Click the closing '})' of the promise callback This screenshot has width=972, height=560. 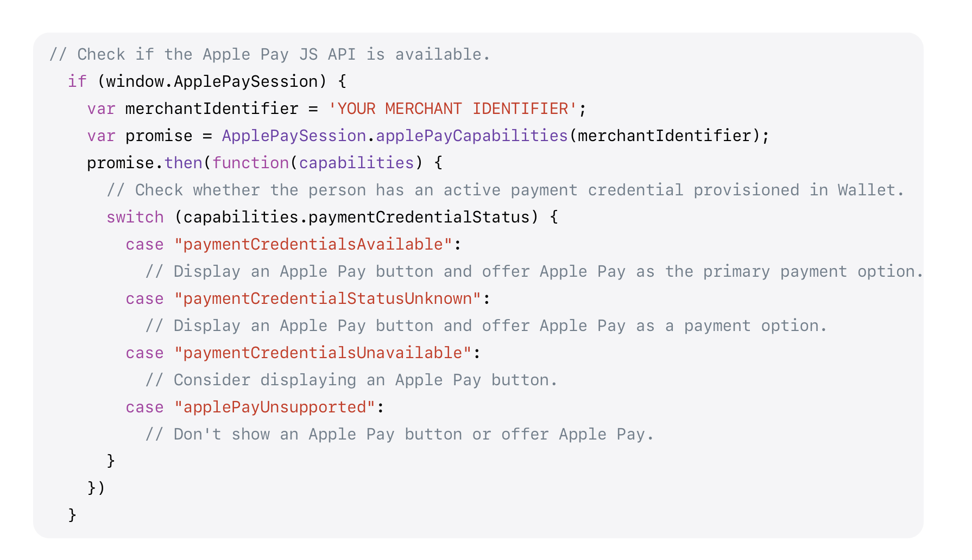coord(96,488)
